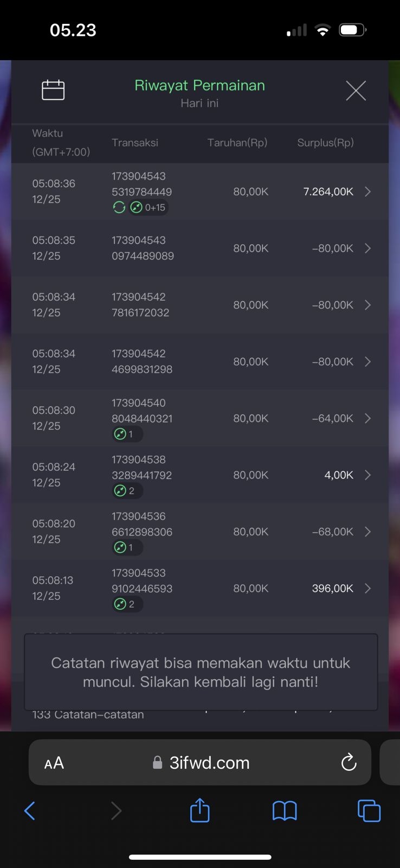Tap the 0+15 bonus badge
The image size is (400, 868).
149,207
